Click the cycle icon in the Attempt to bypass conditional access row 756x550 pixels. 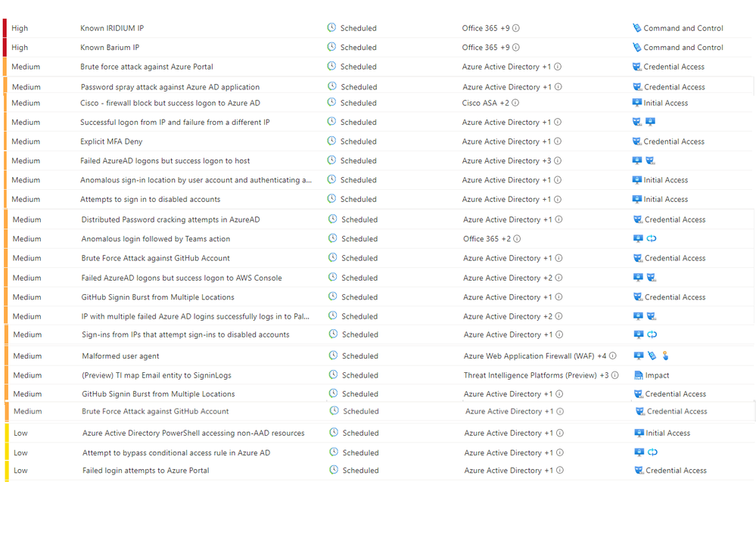click(x=652, y=452)
